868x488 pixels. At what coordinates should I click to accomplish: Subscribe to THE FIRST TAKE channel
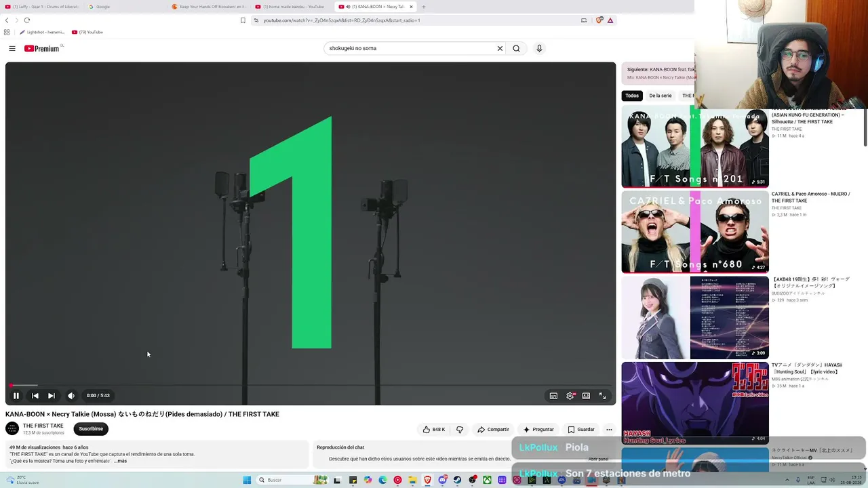coord(91,429)
